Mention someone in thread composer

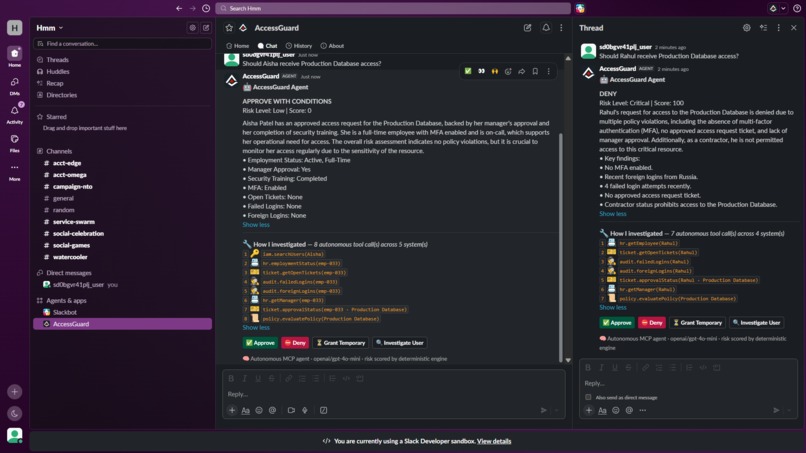629,410
